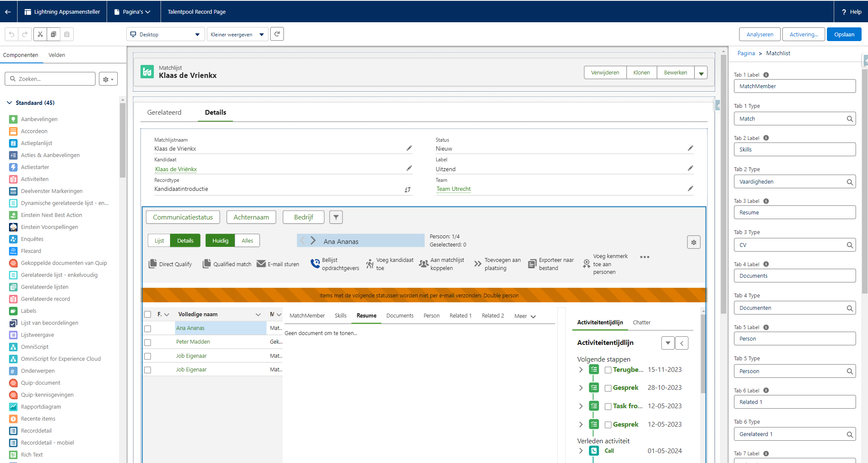Tick the Peter Madden row checkbox
This screenshot has height=463, width=868.
pyautogui.click(x=148, y=342)
